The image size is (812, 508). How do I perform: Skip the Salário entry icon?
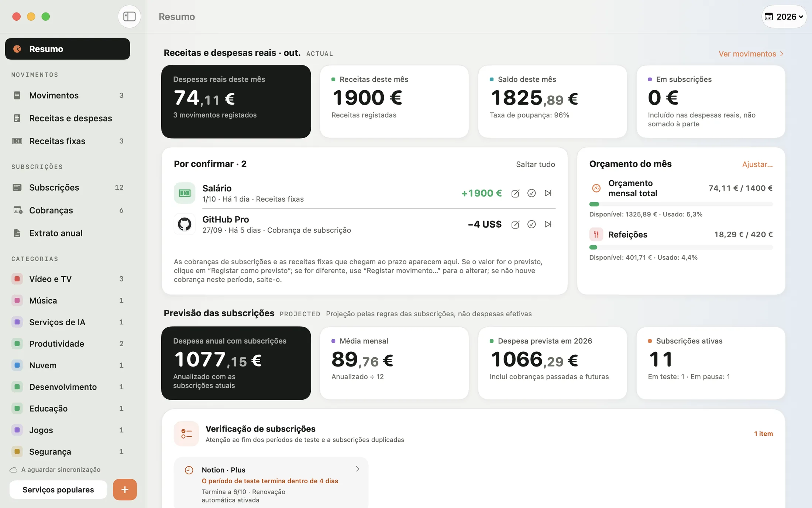(548, 193)
